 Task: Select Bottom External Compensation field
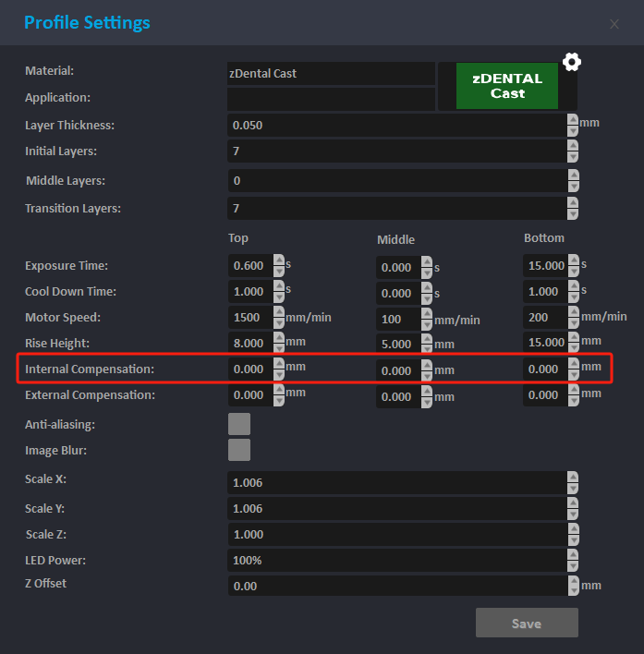545,395
